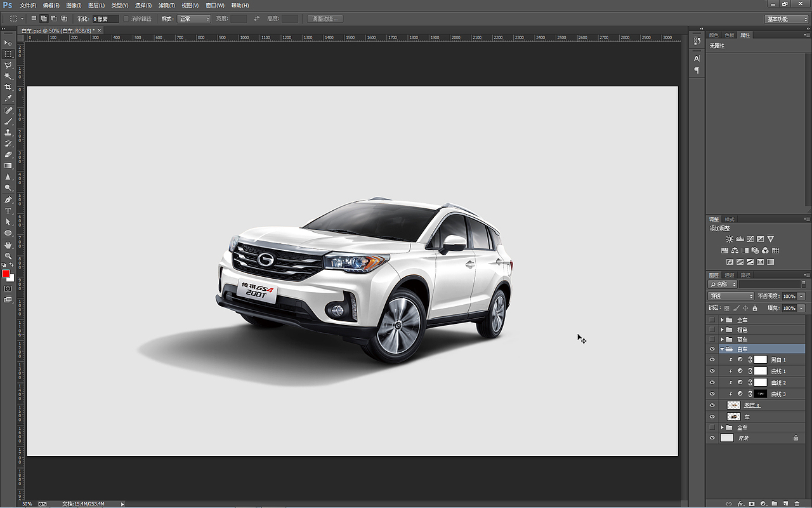Select the Zoom tool in toolbox
This screenshot has height=508, width=812.
8,255
